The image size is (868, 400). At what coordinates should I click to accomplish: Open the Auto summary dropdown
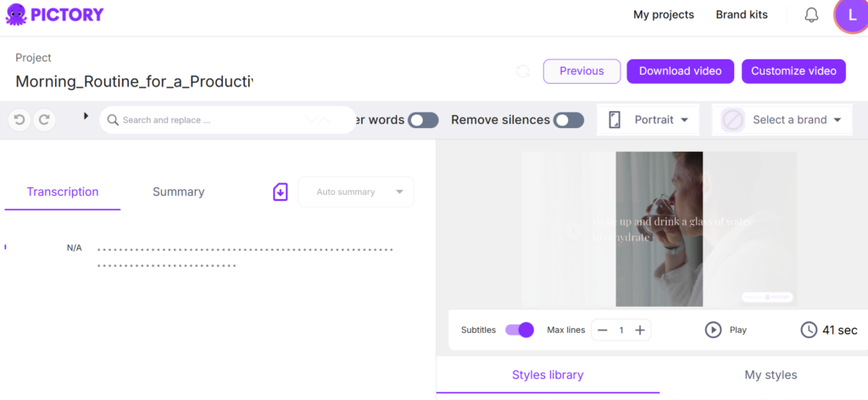(x=356, y=192)
